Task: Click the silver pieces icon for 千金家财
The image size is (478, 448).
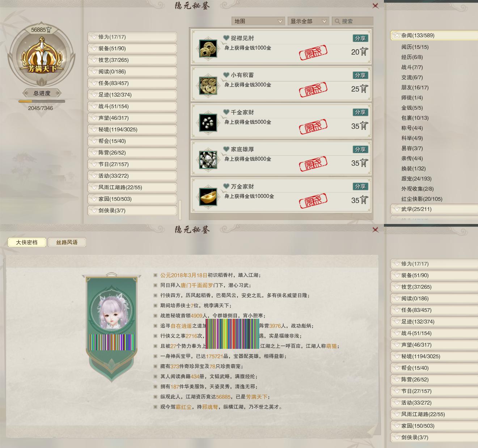Action: point(208,123)
